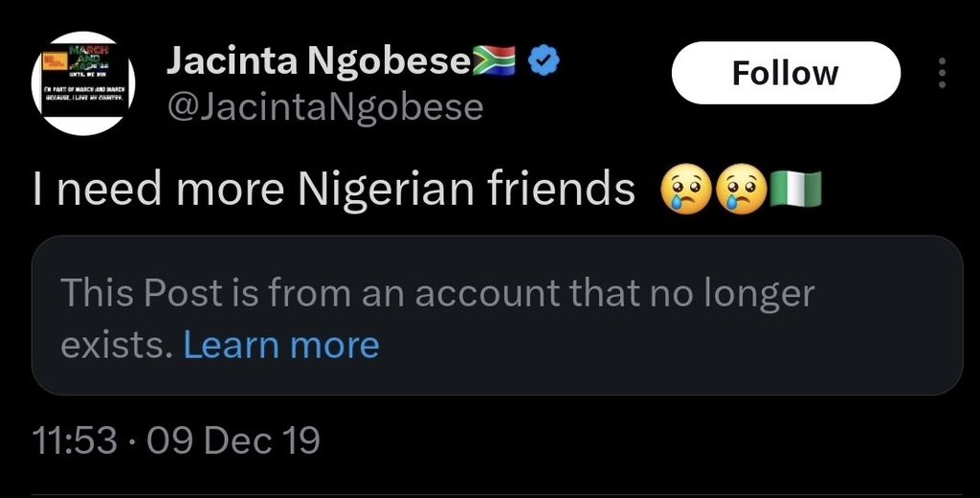This screenshot has height=498, width=980.
Task: Click the word 'Follow' on the white button
Action: (x=786, y=73)
